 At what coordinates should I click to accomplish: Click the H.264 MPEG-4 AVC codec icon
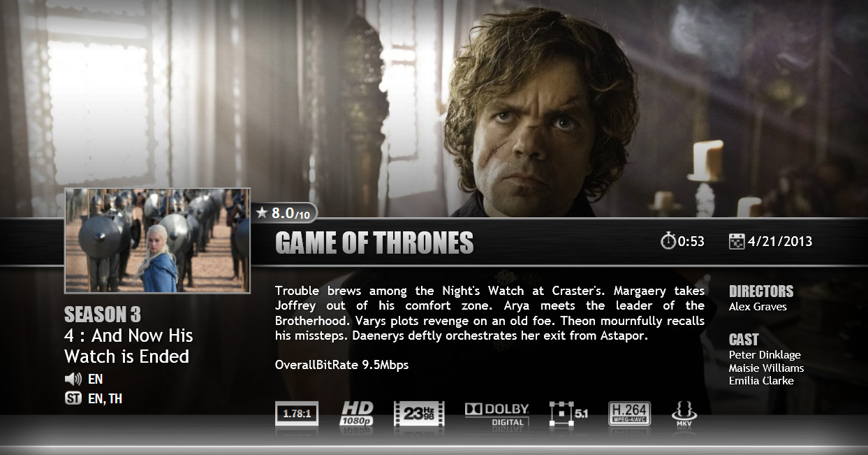coord(629,413)
